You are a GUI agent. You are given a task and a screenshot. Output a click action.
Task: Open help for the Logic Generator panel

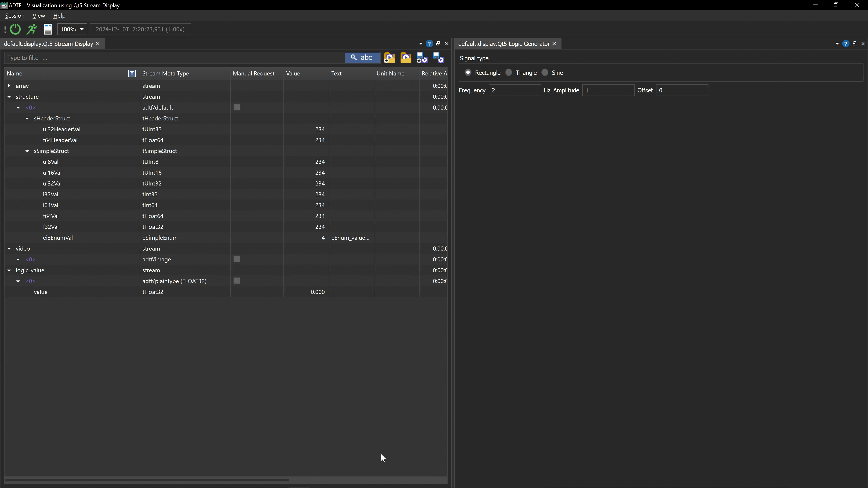(845, 44)
